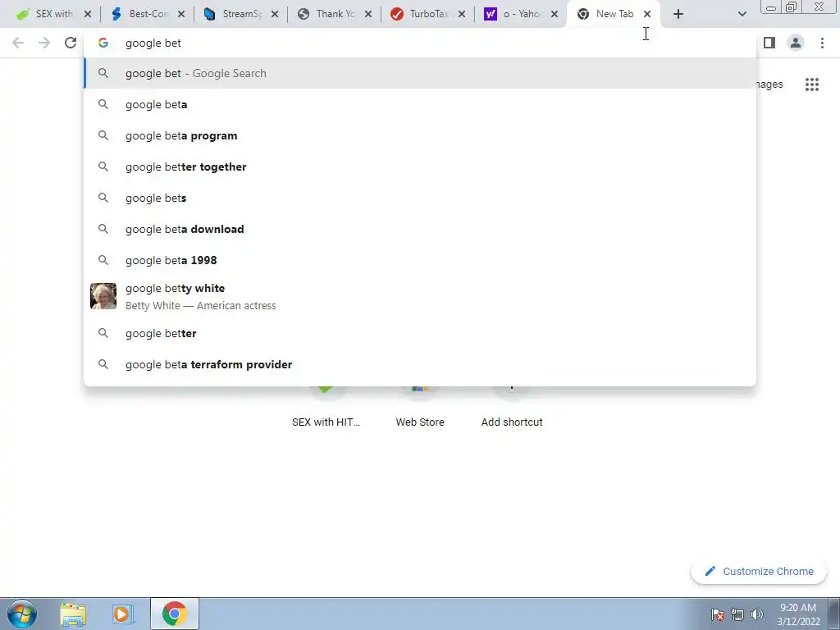Open the network status tray icon
This screenshot has width=840, height=630.
tap(737, 614)
